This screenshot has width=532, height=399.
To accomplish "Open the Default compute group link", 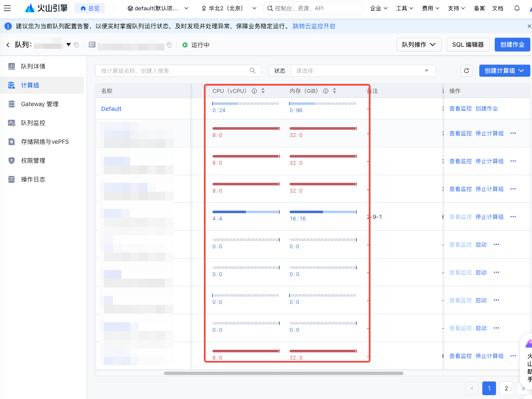I will (x=111, y=109).
